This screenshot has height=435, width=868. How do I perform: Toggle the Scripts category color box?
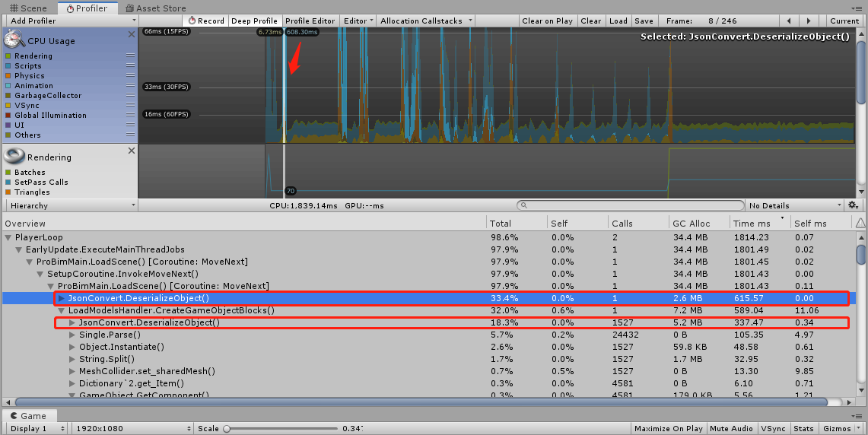coord(8,66)
